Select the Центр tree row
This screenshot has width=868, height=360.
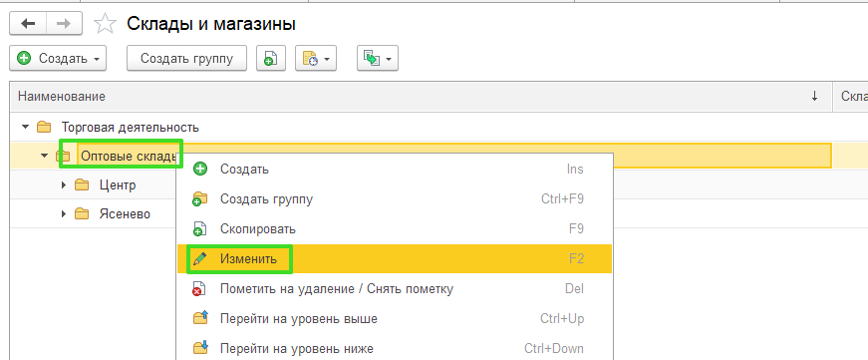pos(93,184)
